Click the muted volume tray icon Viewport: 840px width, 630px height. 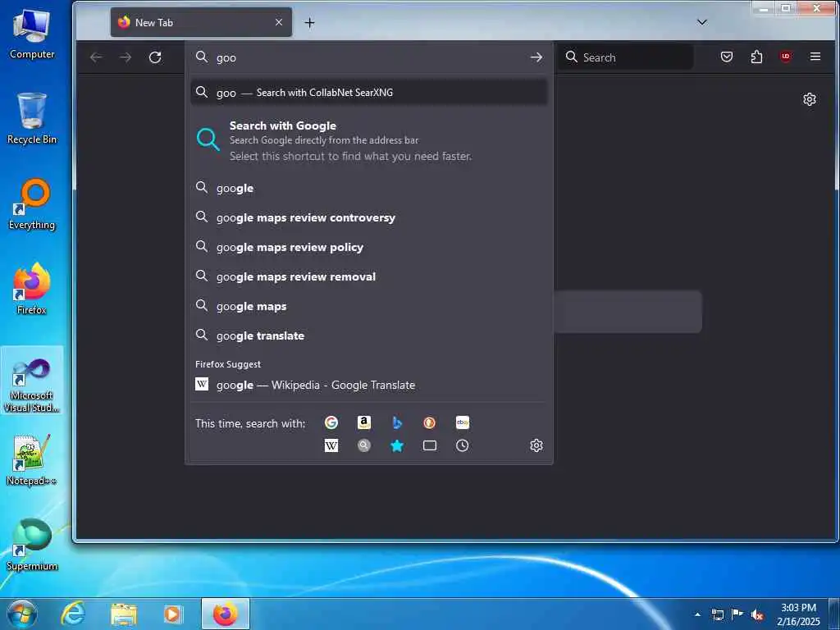[x=757, y=615]
